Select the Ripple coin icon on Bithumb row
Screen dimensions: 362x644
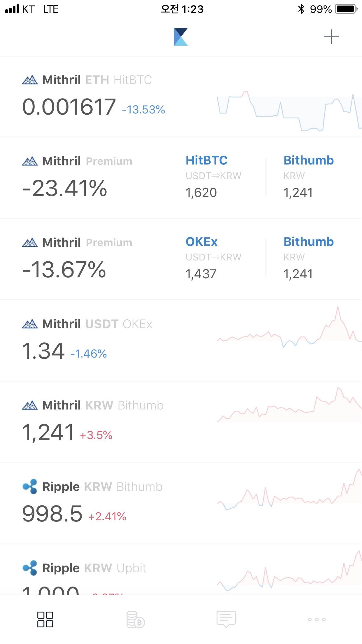30,486
